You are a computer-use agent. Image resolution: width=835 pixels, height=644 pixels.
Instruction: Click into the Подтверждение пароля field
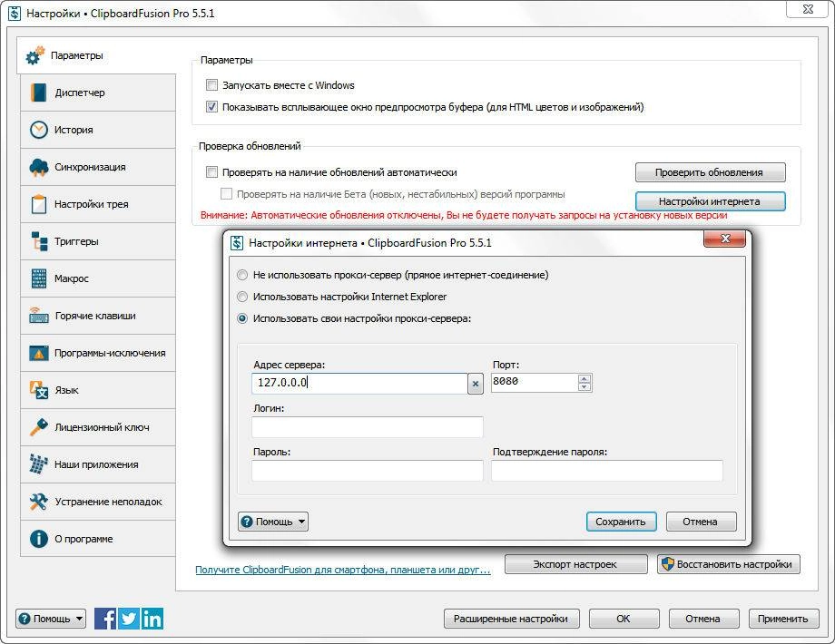click(x=607, y=471)
